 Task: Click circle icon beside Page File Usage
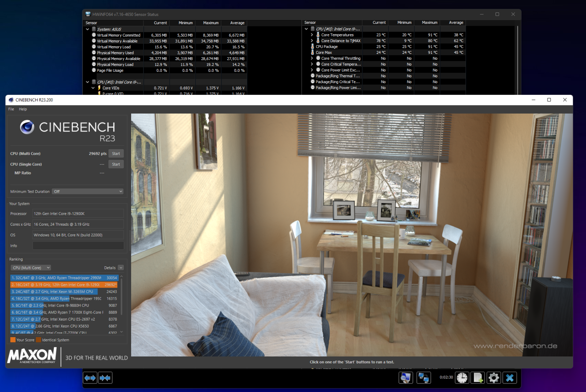pos(94,70)
